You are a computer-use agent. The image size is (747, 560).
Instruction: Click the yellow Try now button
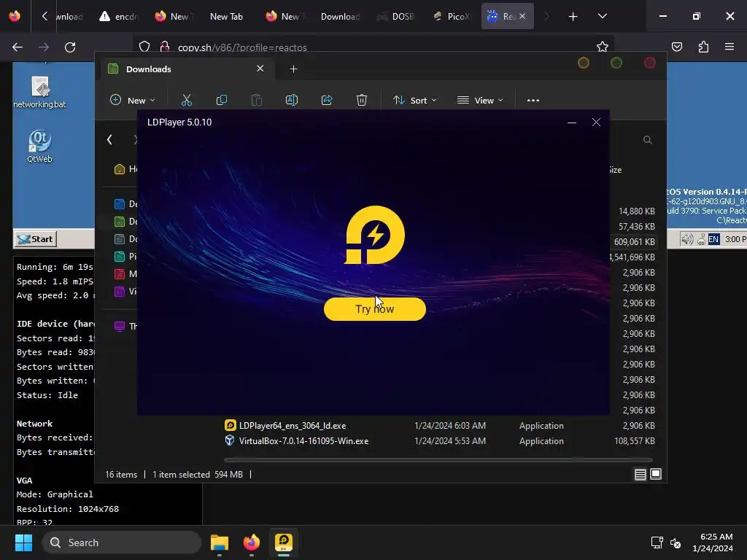374,309
